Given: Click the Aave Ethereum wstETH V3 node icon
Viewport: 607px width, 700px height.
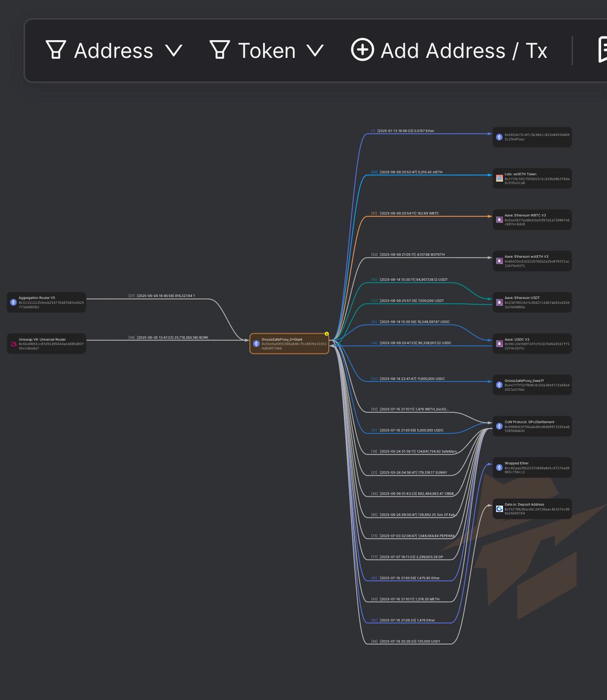Looking at the screenshot, I should [499, 261].
